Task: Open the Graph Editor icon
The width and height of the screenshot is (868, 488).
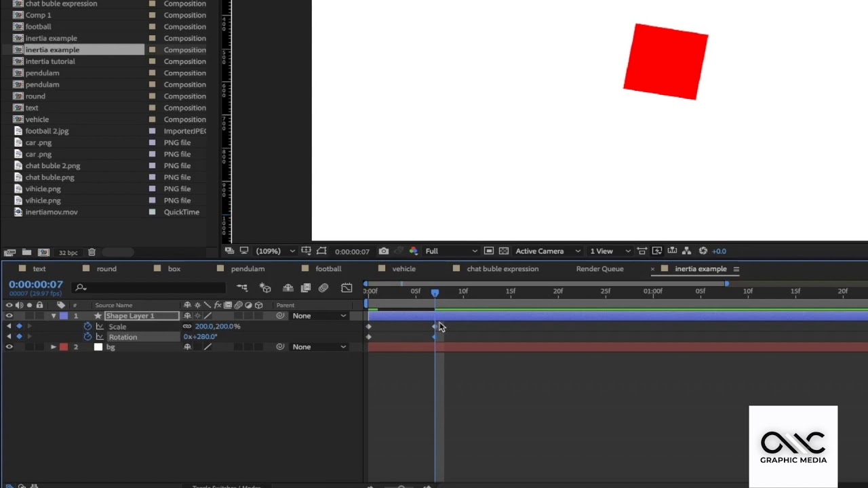Action: [347, 288]
